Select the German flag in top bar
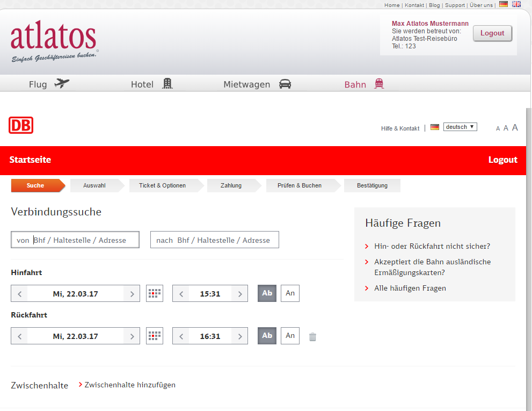The image size is (532, 411). click(503, 4)
